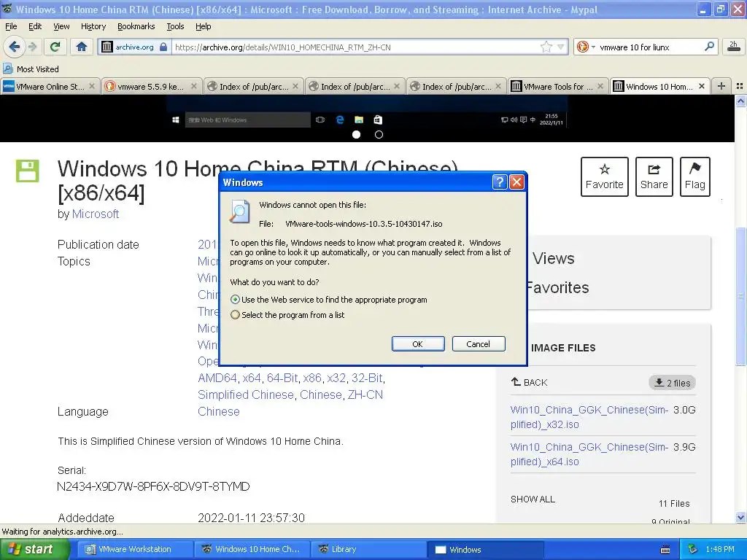Open the ZH-CN topic link
Screen dimensions: 747x560
365,394
